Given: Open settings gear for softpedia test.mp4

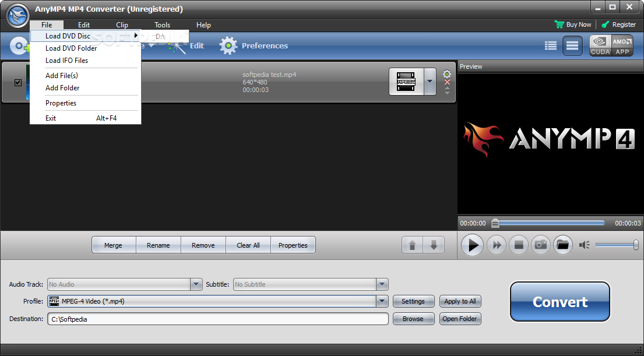Looking at the screenshot, I should coord(447,74).
